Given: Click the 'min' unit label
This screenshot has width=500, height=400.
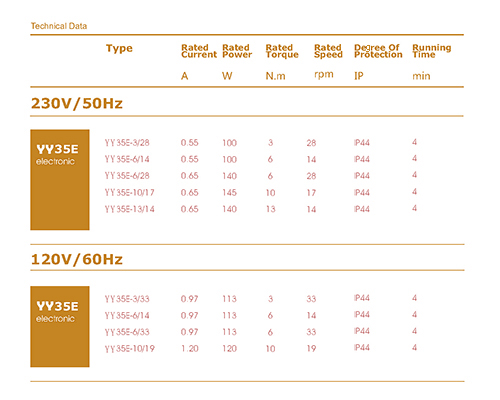Looking at the screenshot, I should click(x=421, y=76).
